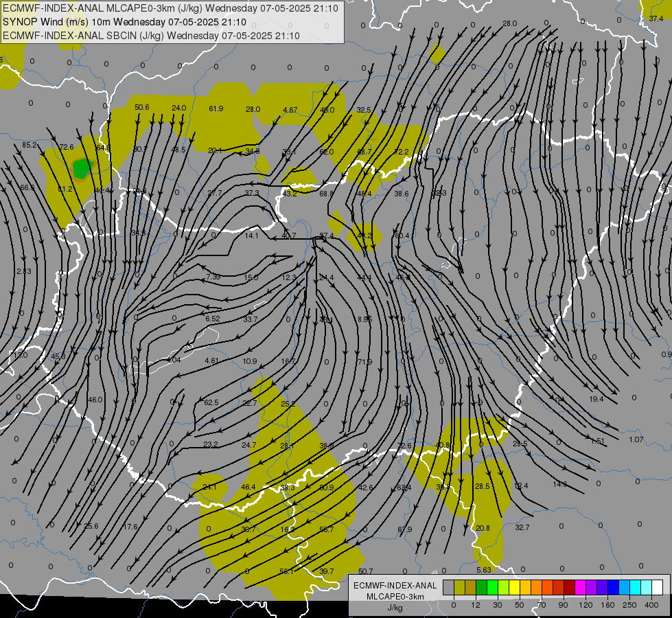The height and width of the screenshot is (618, 672).
Task: Click the map value 23.2
Action: point(211,445)
